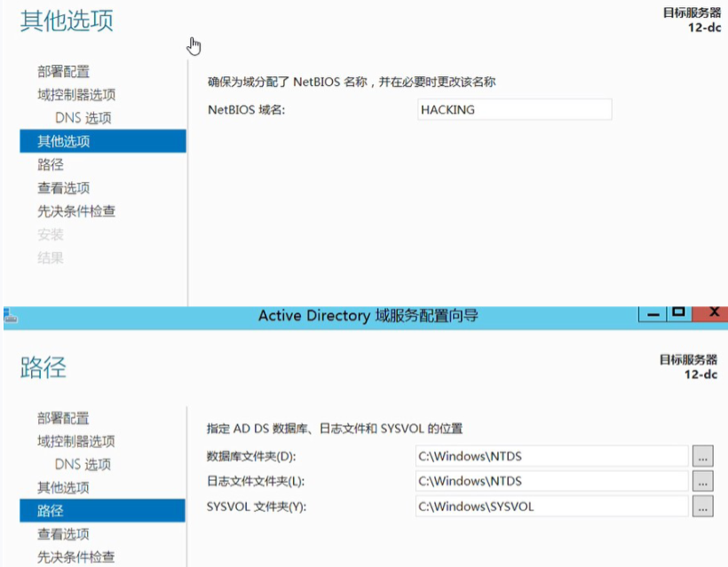Image resolution: width=728 pixels, height=567 pixels.
Task: Select 其他选项 in the 路径 page sidebar
Action: coord(63,487)
